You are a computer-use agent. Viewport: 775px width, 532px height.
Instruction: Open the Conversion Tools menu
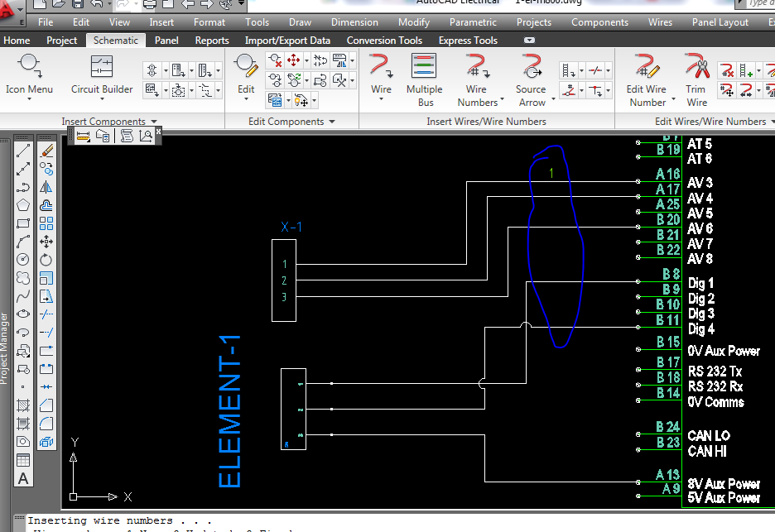(x=383, y=40)
